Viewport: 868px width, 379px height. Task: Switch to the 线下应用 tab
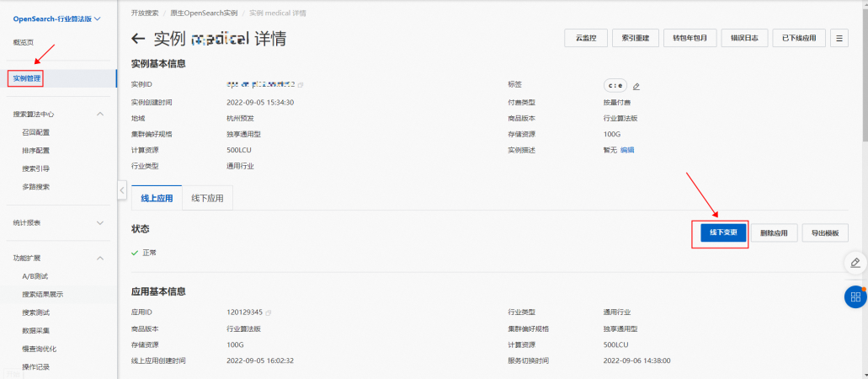click(x=208, y=199)
